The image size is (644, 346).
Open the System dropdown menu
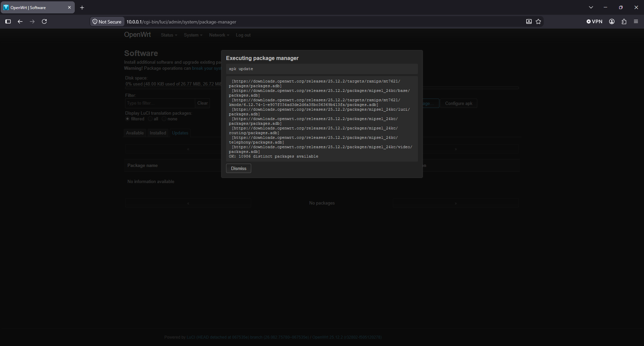193,35
